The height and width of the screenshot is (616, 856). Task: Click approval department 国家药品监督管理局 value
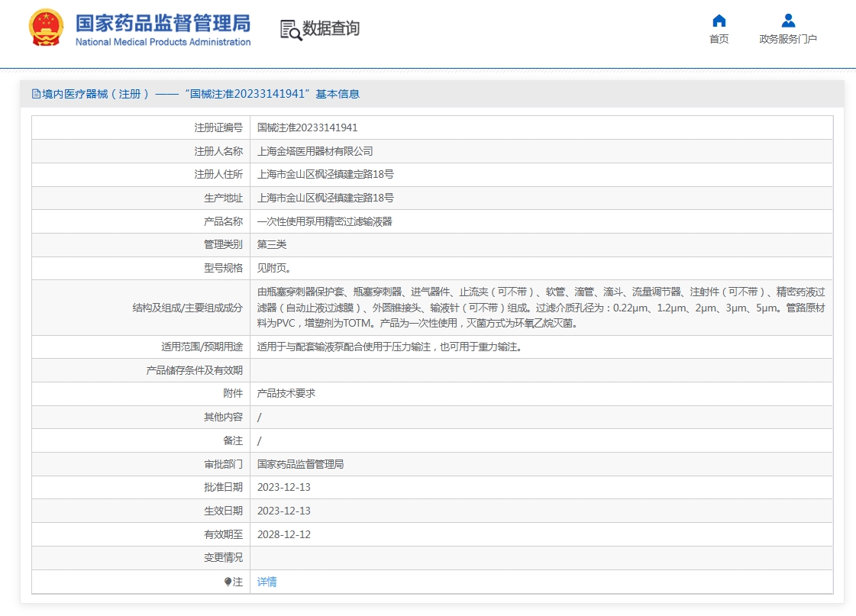pyautogui.click(x=300, y=464)
